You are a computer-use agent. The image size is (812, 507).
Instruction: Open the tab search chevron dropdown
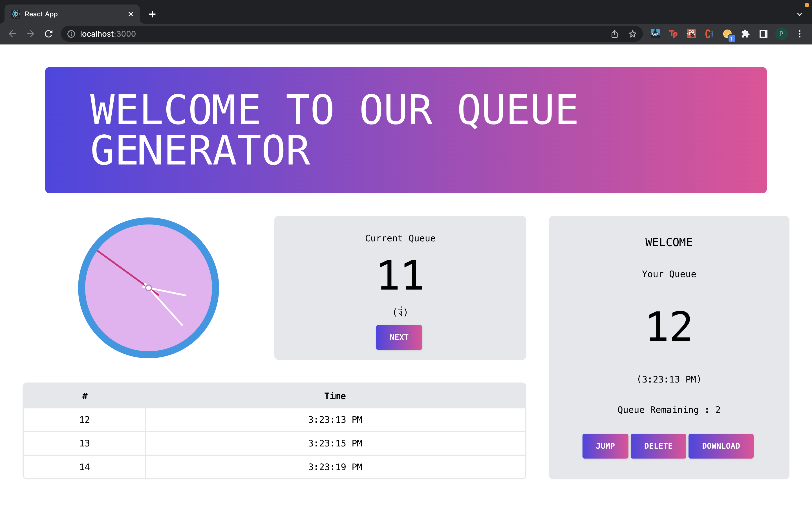point(800,14)
